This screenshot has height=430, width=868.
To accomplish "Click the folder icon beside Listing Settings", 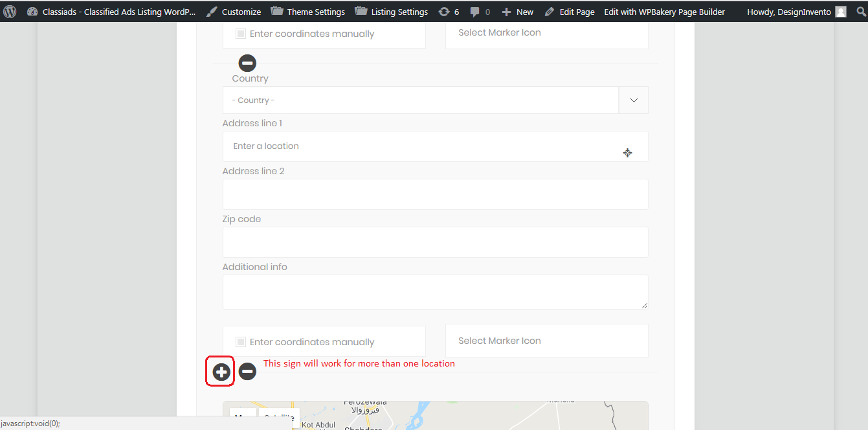I will click(361, 11).
